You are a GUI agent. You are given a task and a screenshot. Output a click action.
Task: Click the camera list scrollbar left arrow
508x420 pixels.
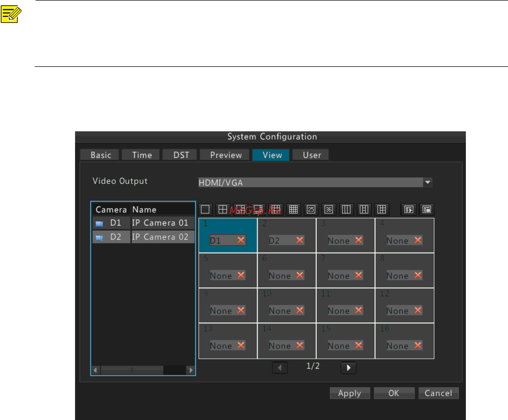tap(95, 370)
